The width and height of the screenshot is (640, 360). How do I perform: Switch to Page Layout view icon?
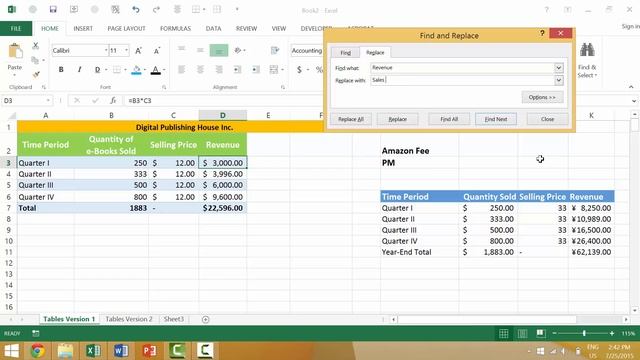click(x=522, y=333)
